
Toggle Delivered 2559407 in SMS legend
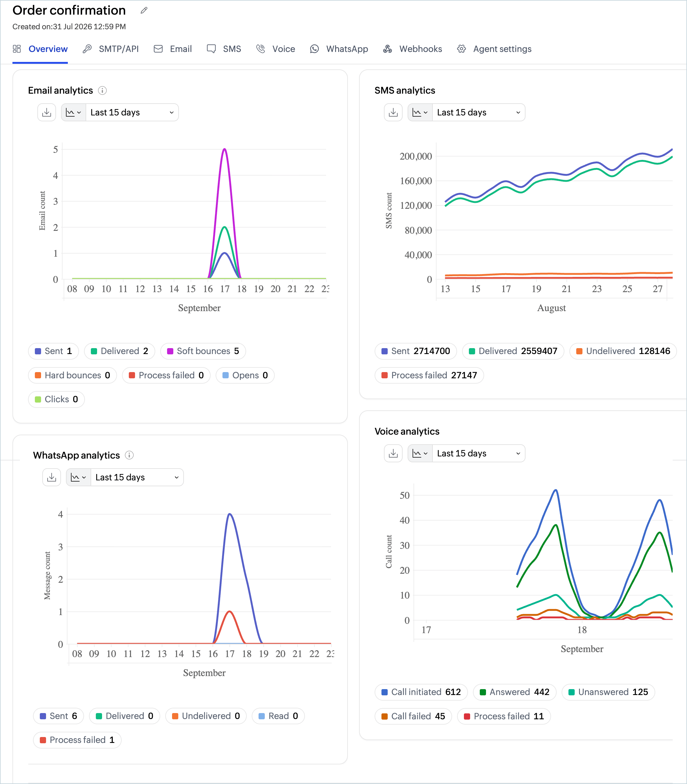coord(513,351)
